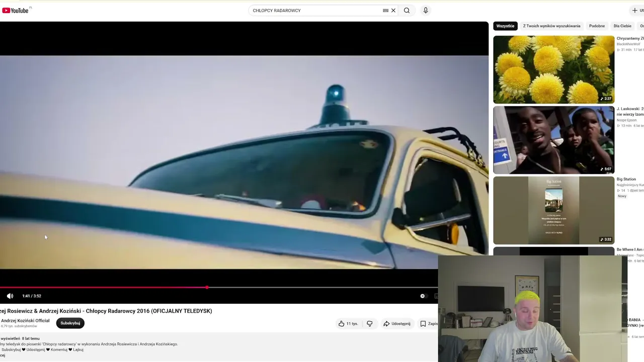Viewport: 644px width, 362px height.
Task: Open the J. Laskowski video thumbnail
Action: (553, 140)
